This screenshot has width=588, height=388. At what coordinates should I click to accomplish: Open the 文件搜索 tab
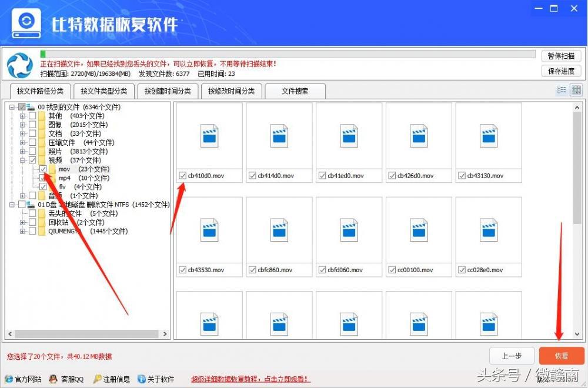click(295, 91)
